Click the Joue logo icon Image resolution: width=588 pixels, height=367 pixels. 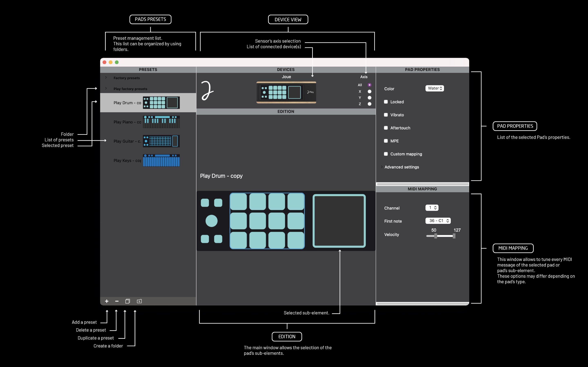pos(207,91)
